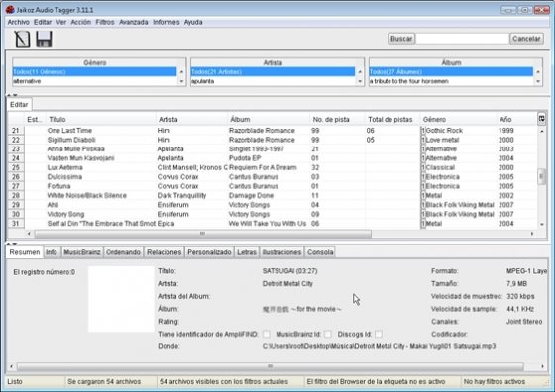Click the Dark Tranquillity artist cell
Screen dimensions: 555x392
tap(192, 195)
